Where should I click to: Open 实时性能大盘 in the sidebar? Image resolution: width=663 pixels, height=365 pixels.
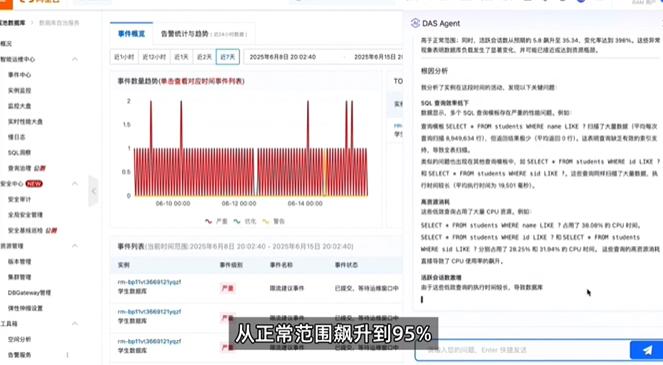click(x=25, y=121)
